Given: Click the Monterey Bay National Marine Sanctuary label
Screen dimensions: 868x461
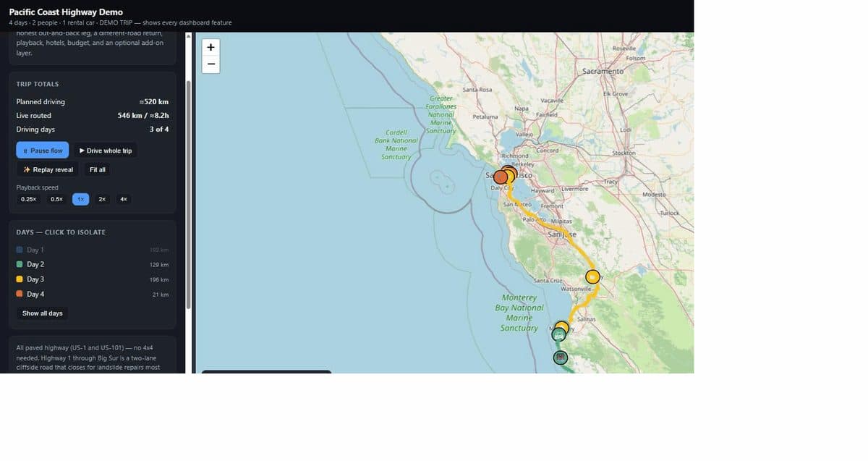Looking at the screenshot, I should click(x=519, y=313).
